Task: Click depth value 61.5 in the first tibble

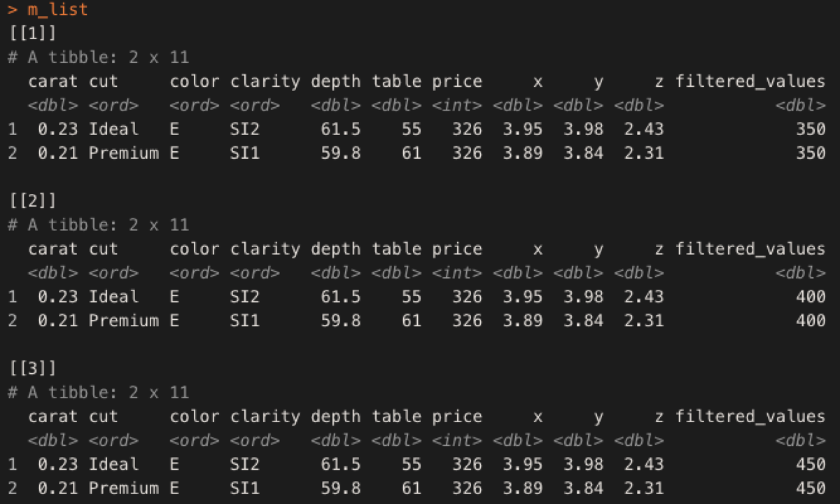Action: click(341, 129)
